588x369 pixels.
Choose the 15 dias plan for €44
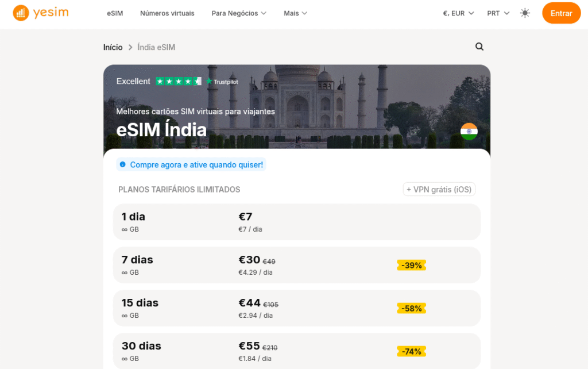[x=296, y=308]
